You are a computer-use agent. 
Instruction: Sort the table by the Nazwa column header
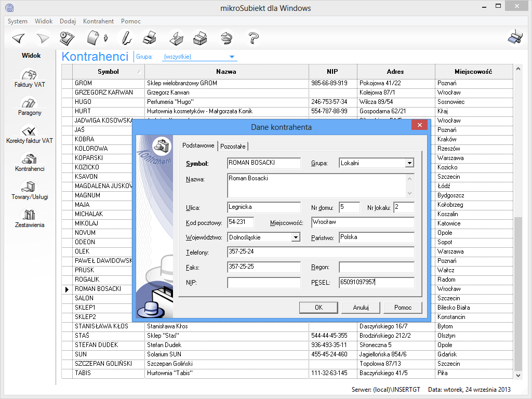[227, 72]
